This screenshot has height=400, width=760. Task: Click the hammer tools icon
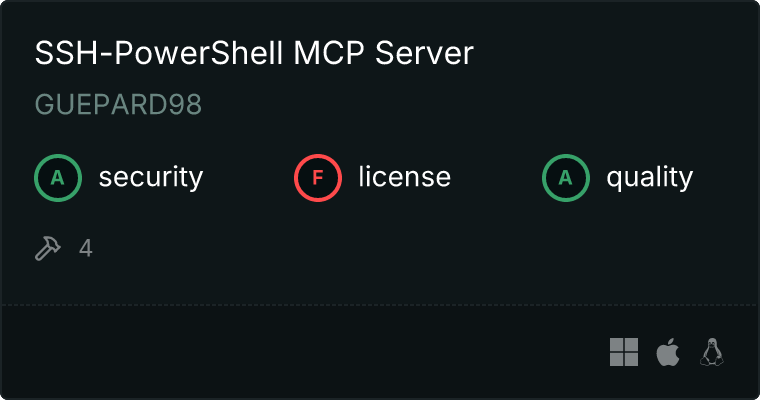point(48,248)
